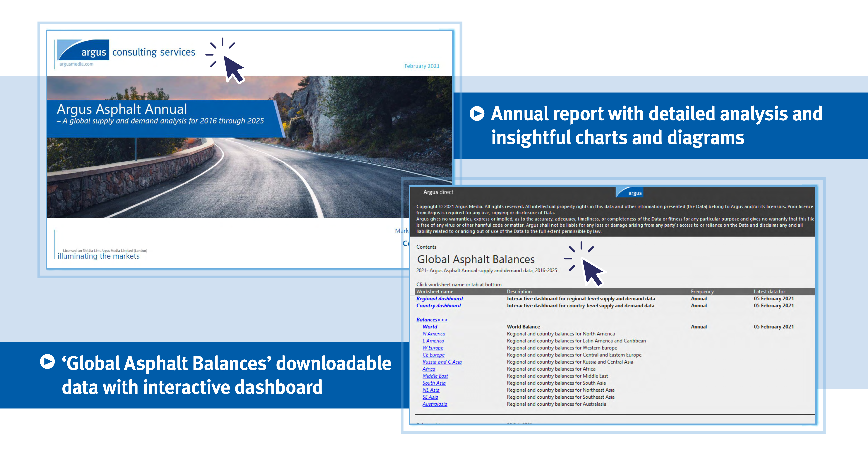Viewport: 868px width, 454px height.
Task: Open Russia and C Asia link
Action: click(442, 362)
